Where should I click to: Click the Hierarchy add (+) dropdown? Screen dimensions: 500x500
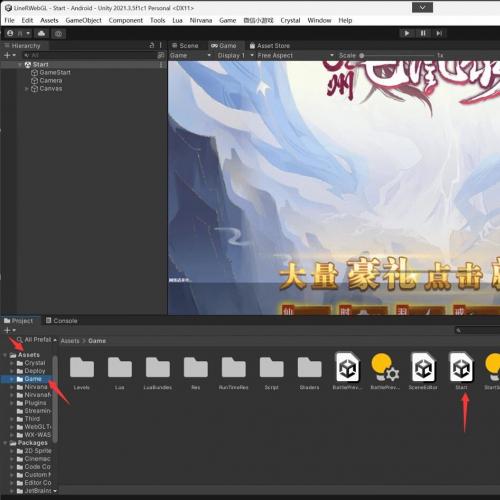(10, 55)
